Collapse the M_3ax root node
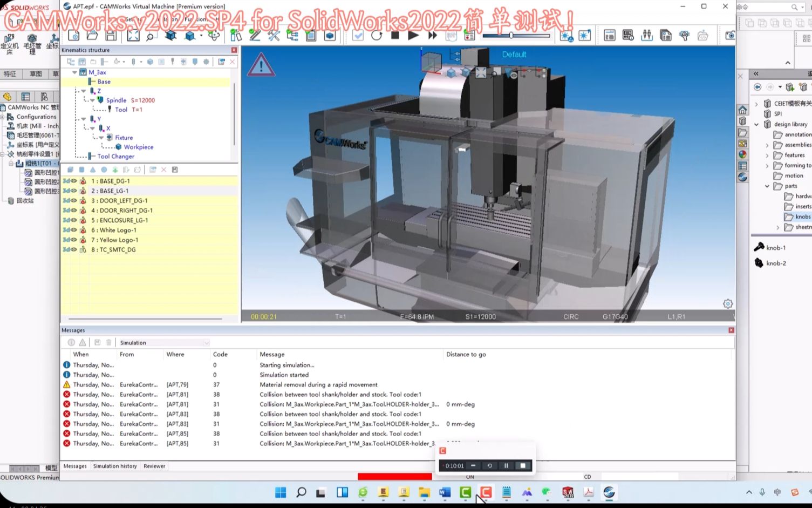Image resolution: width=812 pixels, height=508 pixels. click(74, 72)
